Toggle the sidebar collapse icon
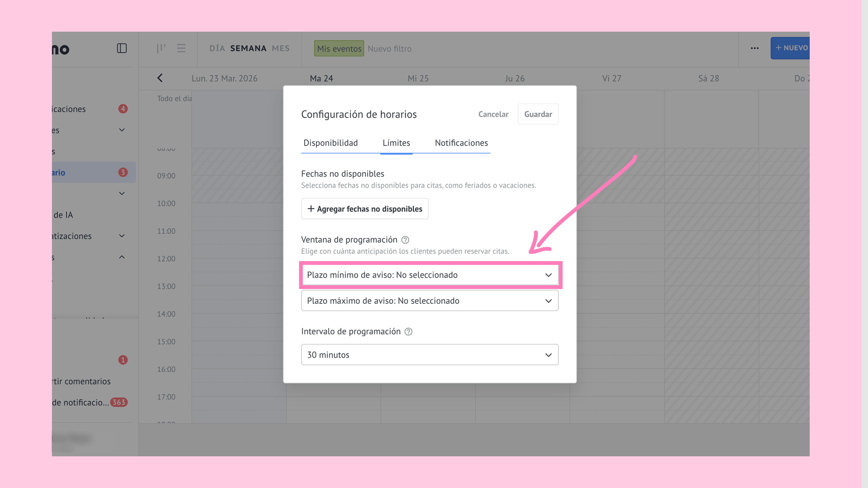Viewport: 868px width, 488px height. click(122, 48)
